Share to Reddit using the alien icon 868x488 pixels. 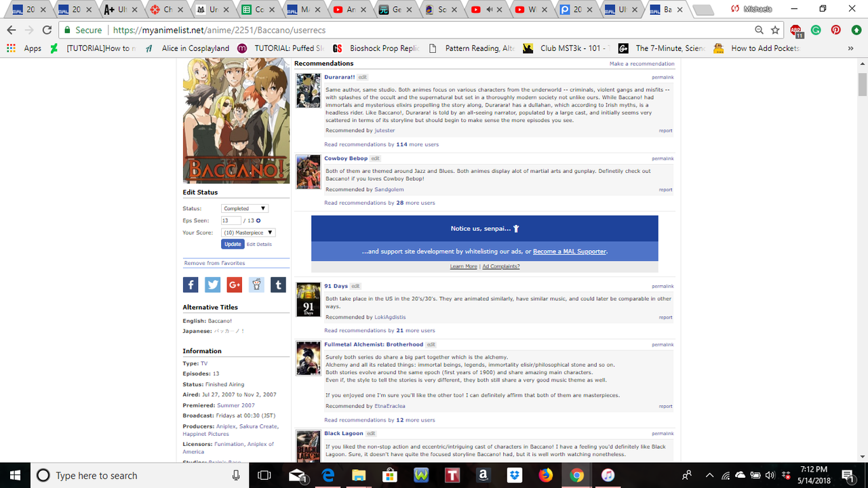coord(256,285)
